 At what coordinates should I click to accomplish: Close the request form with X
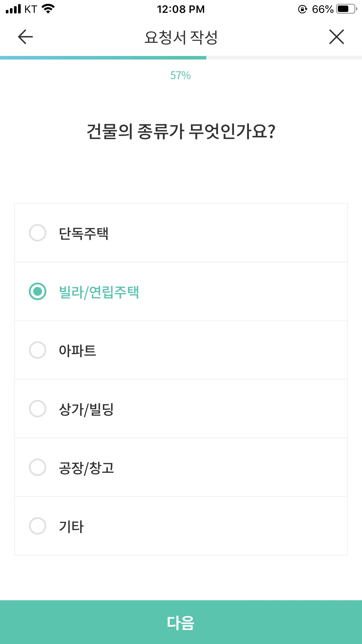pyautogui.click(x=337, y=37)
